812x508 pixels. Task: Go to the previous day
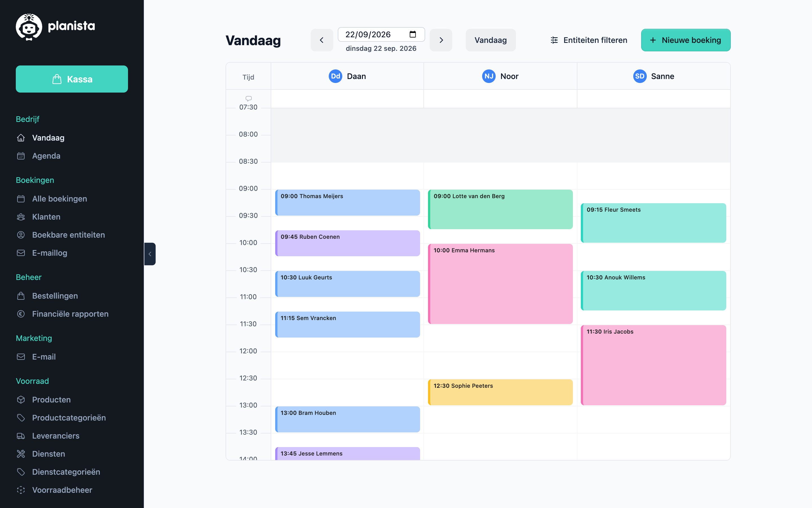click(322, 40)
